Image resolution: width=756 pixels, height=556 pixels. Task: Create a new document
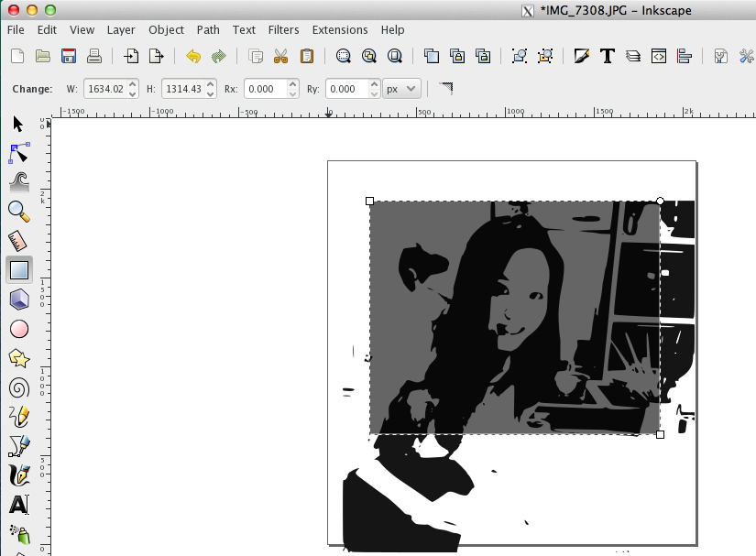17,56
